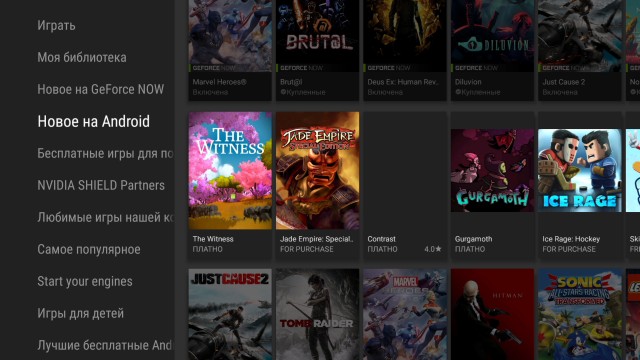The width and height of the screenshot is (640, 360).
Task: Choose Самое популярное in sidebar
Action: (89, 249)
